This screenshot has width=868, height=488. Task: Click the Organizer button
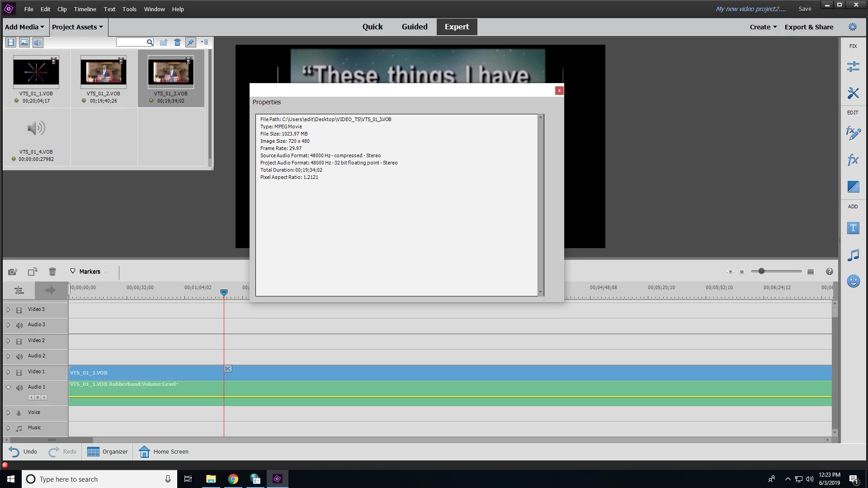(x=108, y=451)
